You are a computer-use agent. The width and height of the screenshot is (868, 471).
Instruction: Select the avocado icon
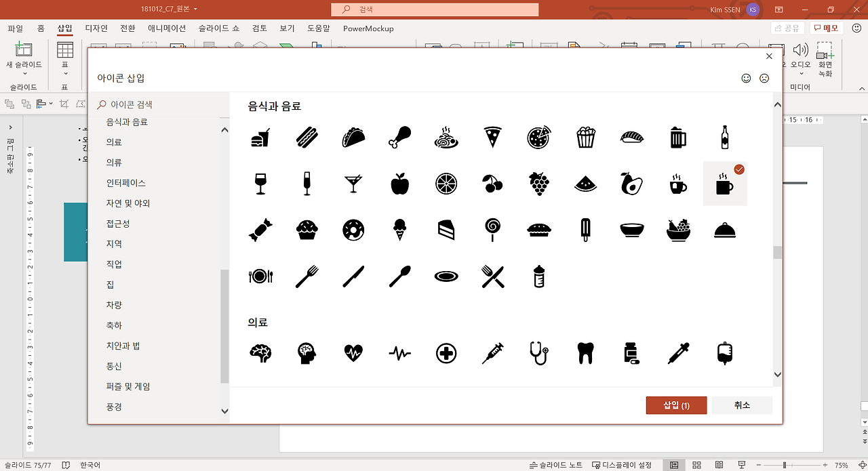[631, 184]
